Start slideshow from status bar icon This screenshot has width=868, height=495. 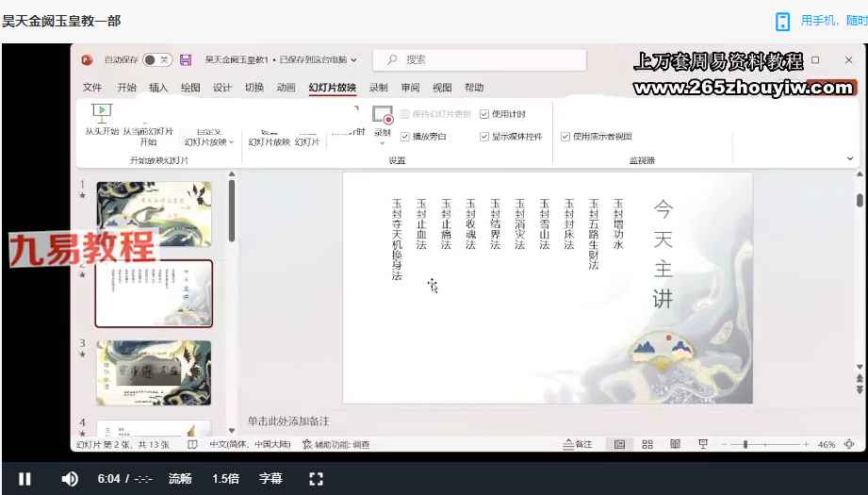(703, 444)
